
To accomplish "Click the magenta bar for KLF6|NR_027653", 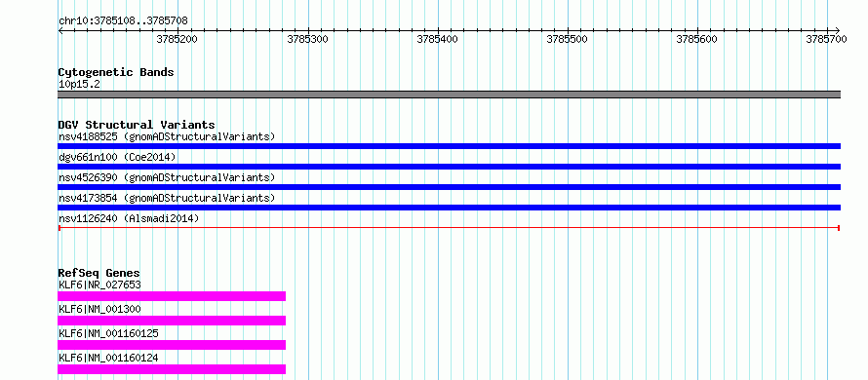I will (x=172, y=296).
